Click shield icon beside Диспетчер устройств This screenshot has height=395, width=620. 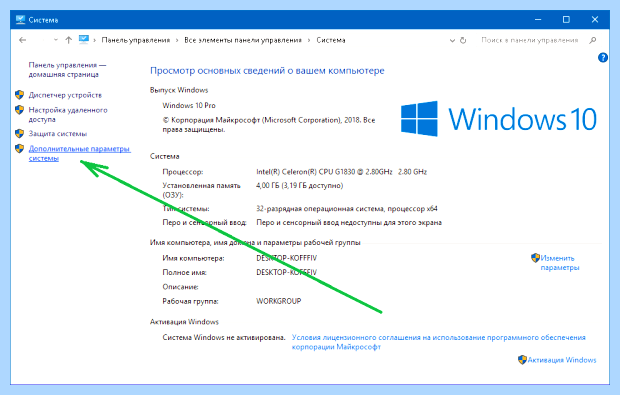tap(19, 94)
